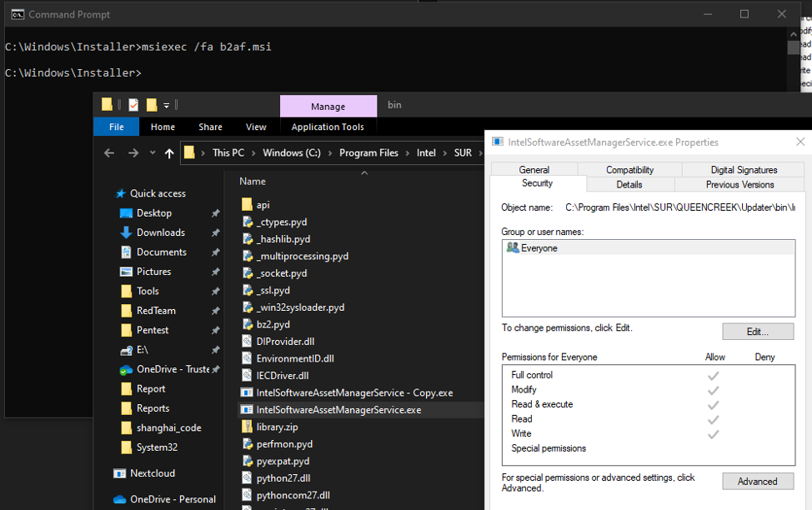
Task: Go forward with the Explorer forward arrow
Action: click(133, 152)
